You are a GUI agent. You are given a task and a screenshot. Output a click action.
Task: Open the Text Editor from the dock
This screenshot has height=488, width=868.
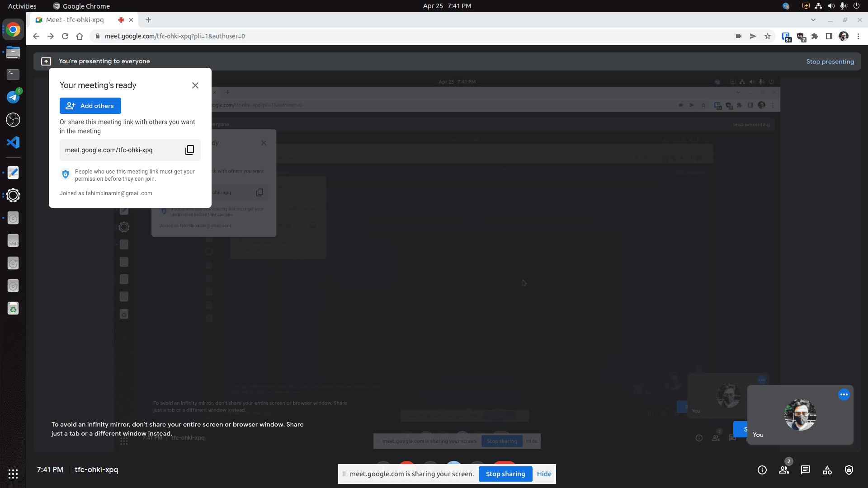pyautogui.click(x=13, y=173)
